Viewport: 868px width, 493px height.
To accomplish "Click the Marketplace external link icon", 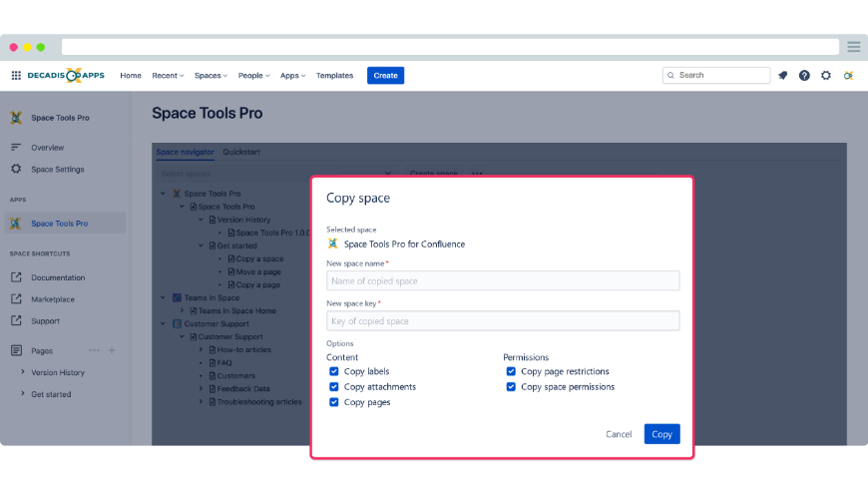I will tap(16, 299).
